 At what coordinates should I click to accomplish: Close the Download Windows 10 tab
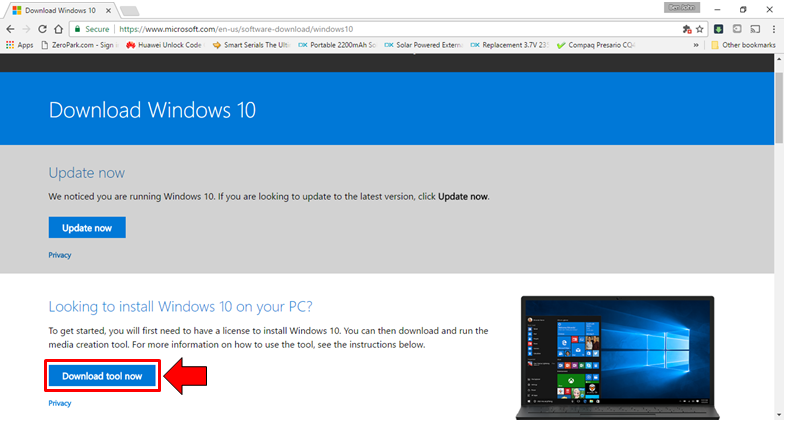108,10
